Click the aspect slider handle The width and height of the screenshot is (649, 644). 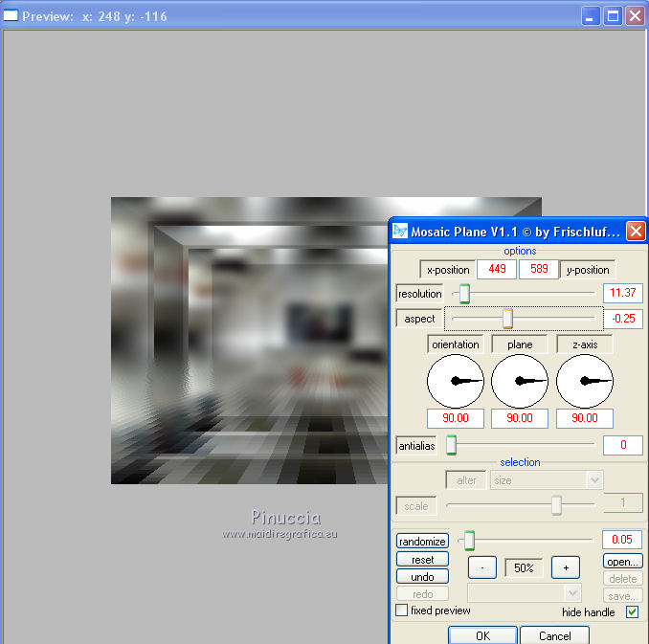(x=507, y=319)
